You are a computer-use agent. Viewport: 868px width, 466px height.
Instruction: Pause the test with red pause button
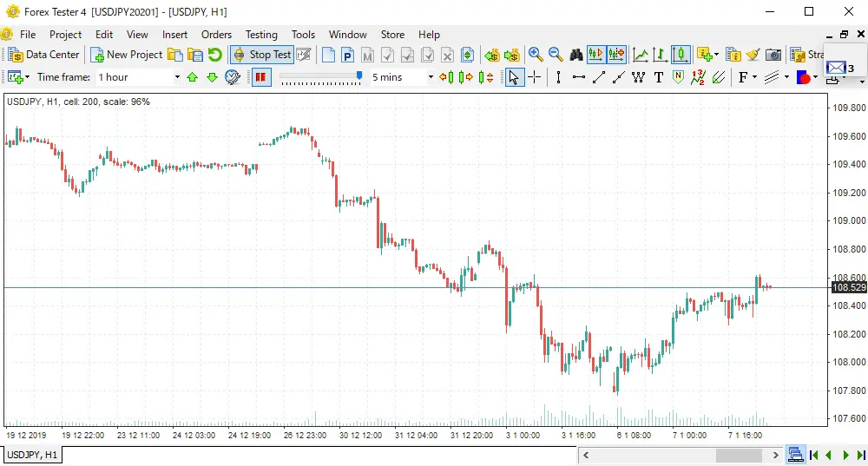pyautogui.click(x=260, y=77)
